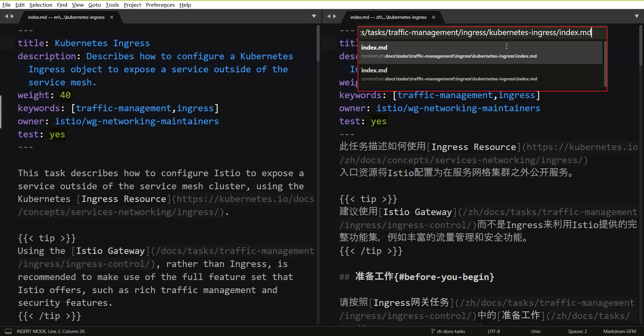Image resolution: width=644 pixels, height=336 pixels.
Task: Go to next tab in left pane
Action: pos(12,16)
